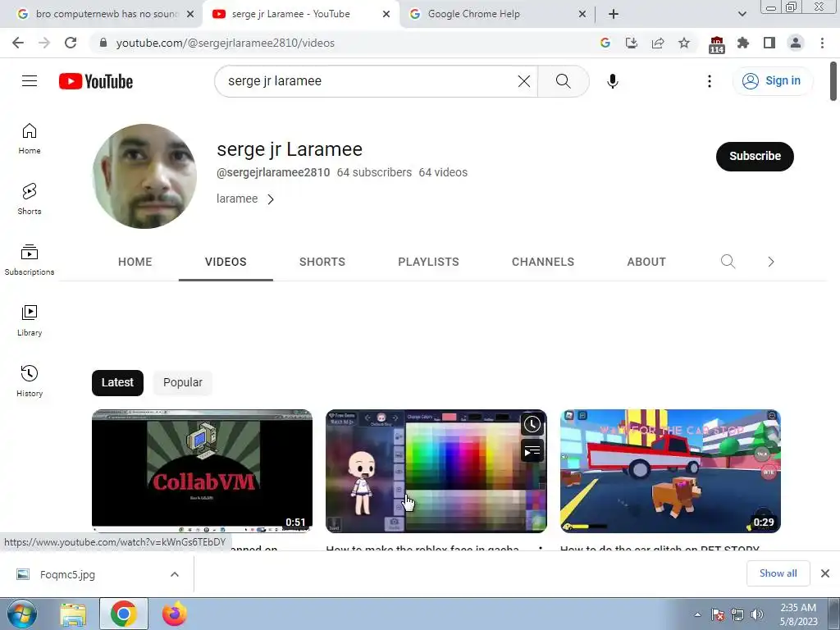Open Shorts in the sidebar
Screen dimensions: 840x630
click(x=30, y=199)
